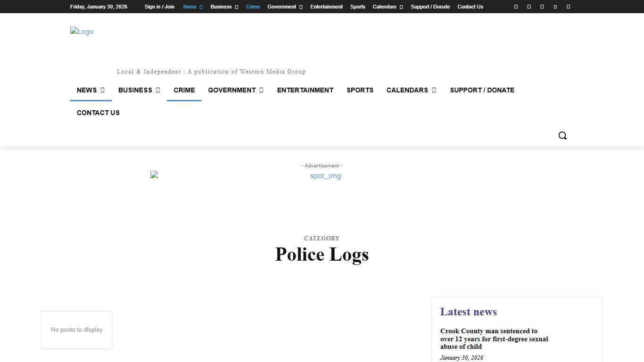Click the site logo

(x=82, y=32)
